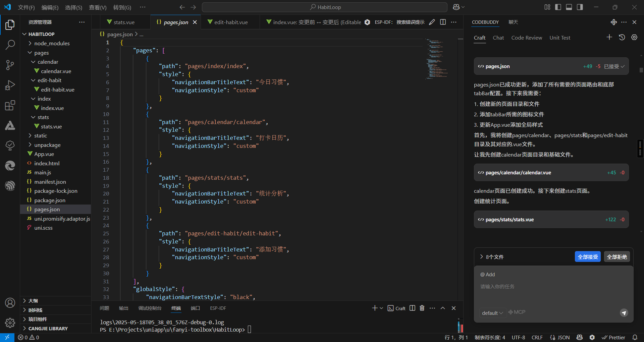Switch to the Code Review tab
This screenshot has height=342, width=644.
pos(527,38)
